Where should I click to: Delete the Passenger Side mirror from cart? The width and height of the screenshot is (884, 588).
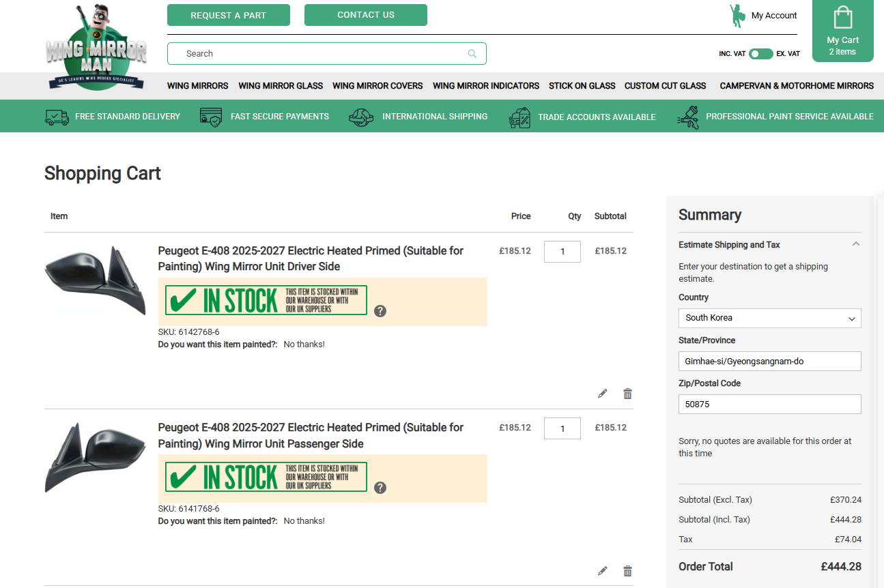(x=627, y=570)
